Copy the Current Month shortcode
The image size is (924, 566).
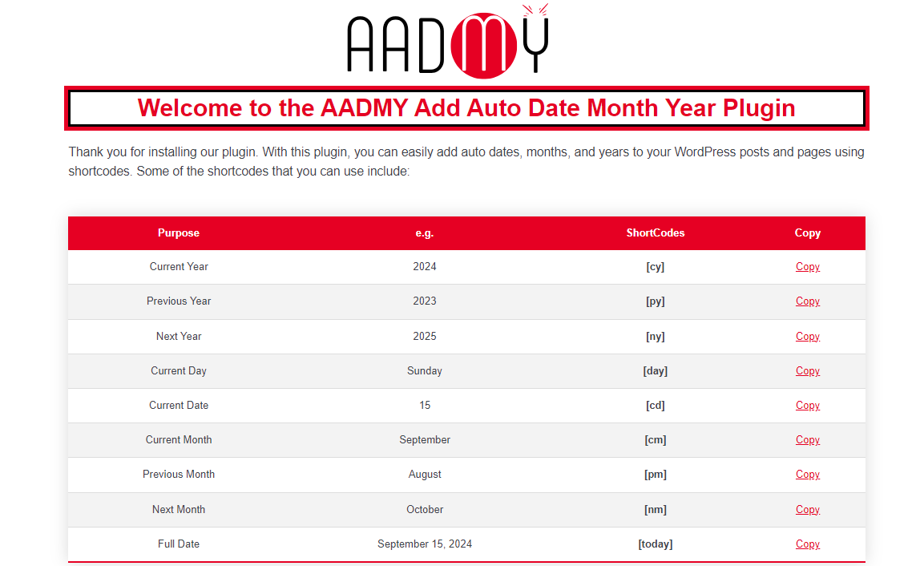(807, 440)
